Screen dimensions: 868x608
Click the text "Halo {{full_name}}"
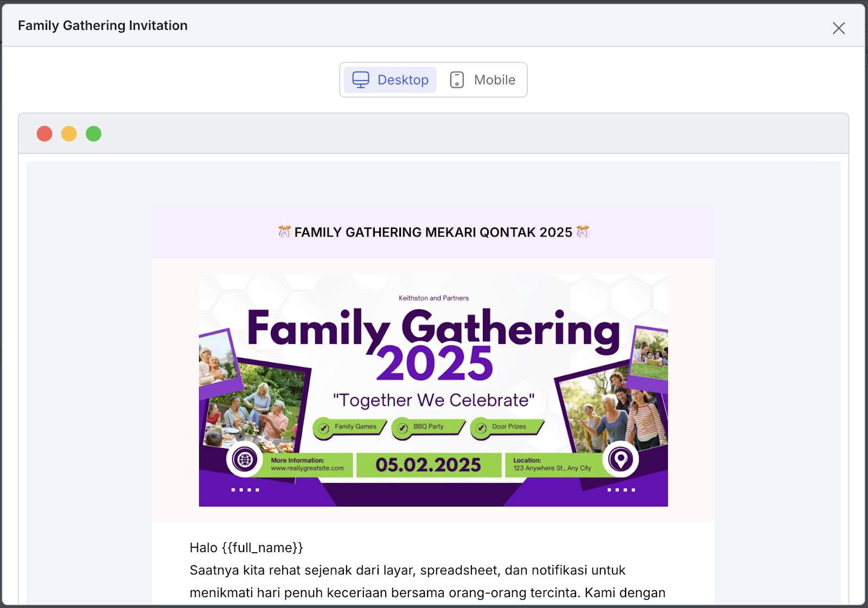246,548
